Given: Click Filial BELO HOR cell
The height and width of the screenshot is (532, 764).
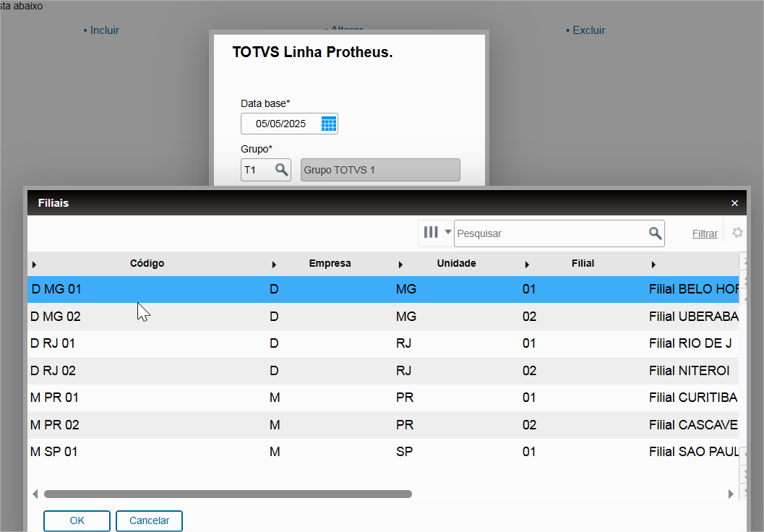Looking at the screenshot, I should (694, 289).
